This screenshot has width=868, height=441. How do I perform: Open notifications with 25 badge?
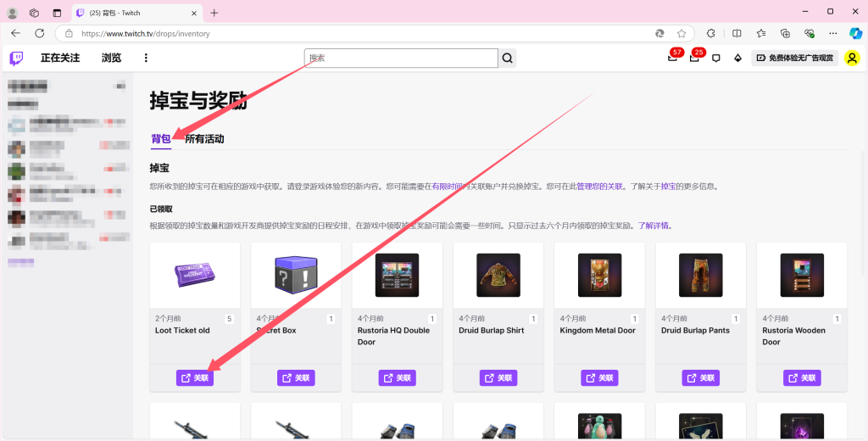(694, 58)
